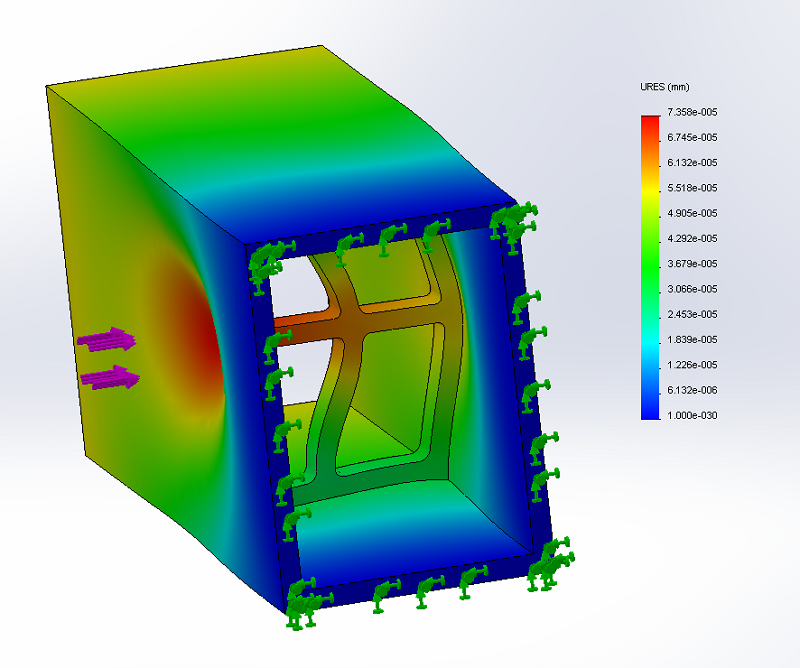
Task: Click the legend value 3.679e-005
Action: (x=692, y=264)
